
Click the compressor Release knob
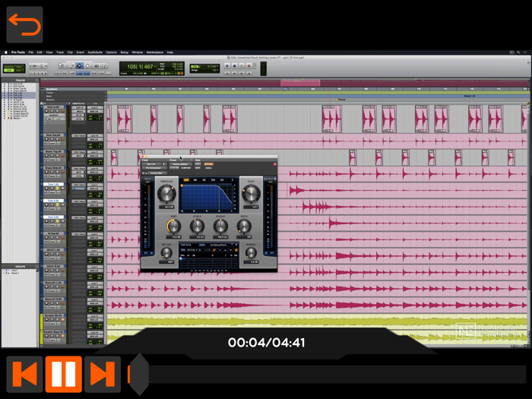coord(220,226)
